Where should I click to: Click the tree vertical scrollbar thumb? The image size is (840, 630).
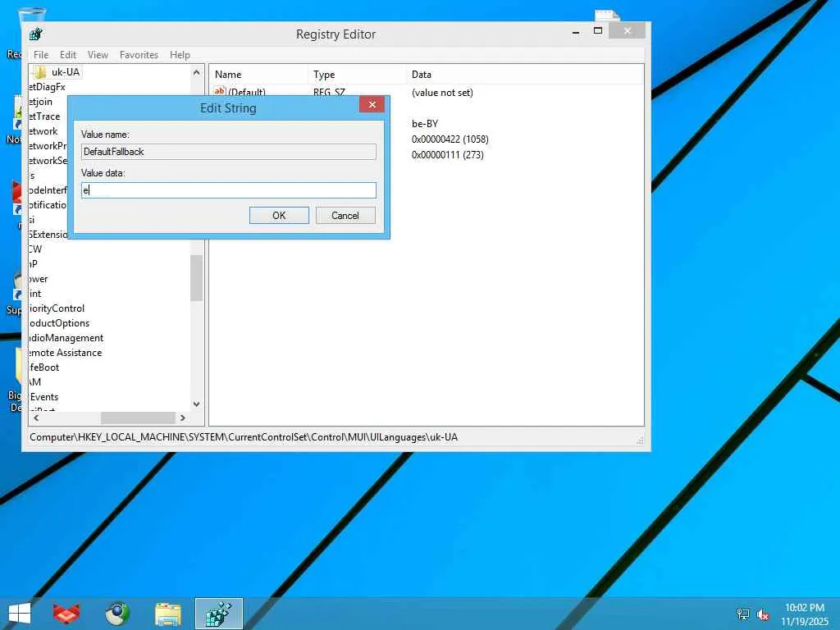pos(196,277)
